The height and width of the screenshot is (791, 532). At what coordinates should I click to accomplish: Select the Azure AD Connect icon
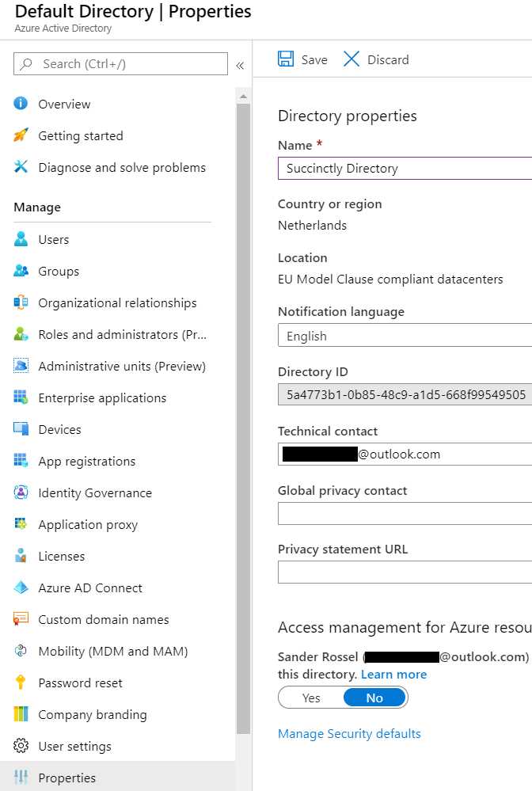[x=22, y=588]
